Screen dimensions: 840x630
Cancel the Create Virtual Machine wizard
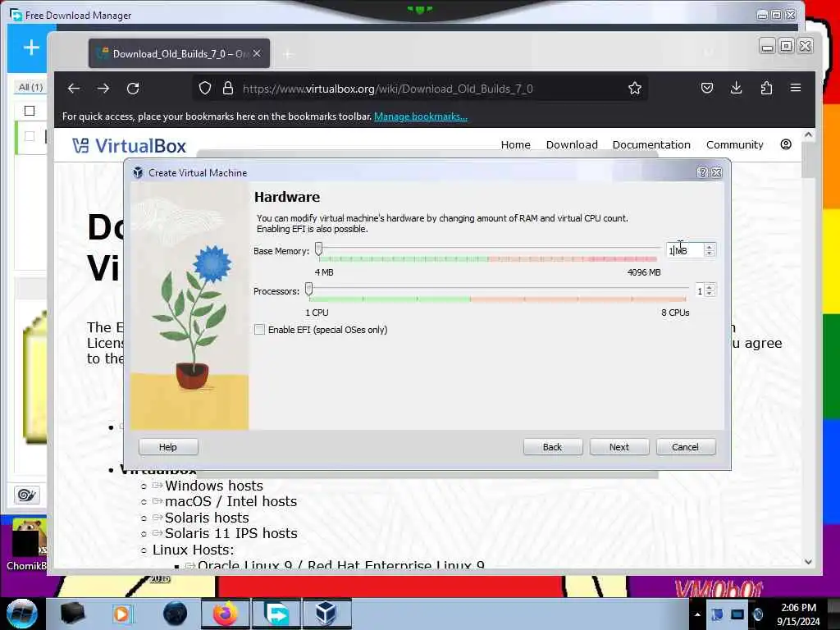pyautogui.click(x=686, y=447)
